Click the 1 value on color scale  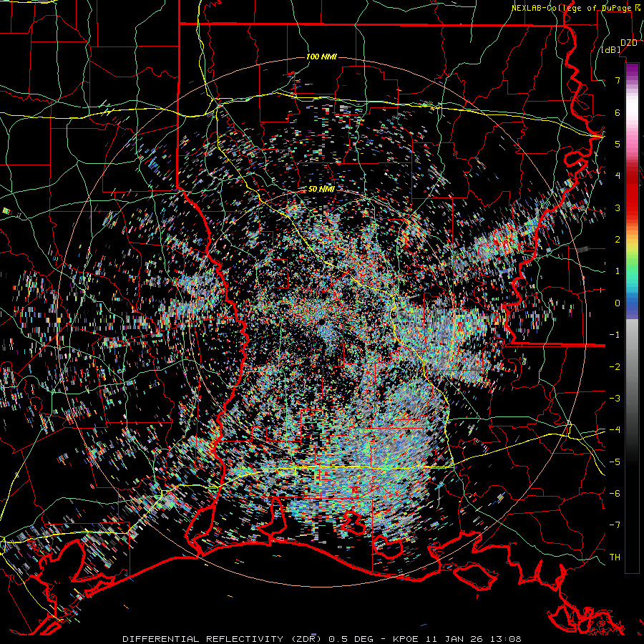pos(618,271)
